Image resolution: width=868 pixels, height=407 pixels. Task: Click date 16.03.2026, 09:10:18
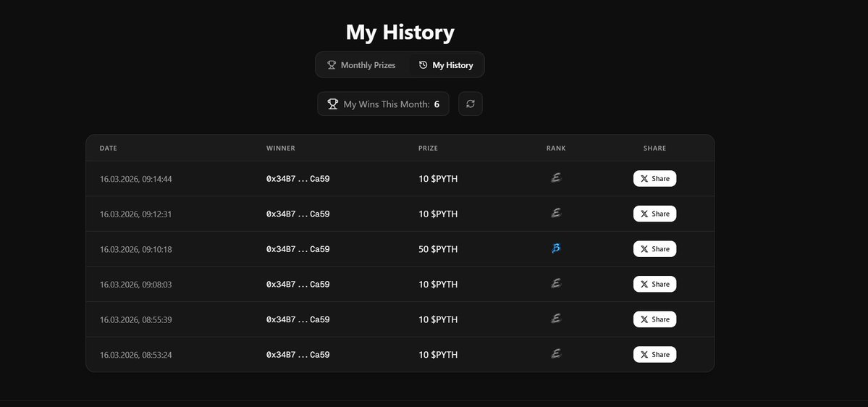click(135, 249)
